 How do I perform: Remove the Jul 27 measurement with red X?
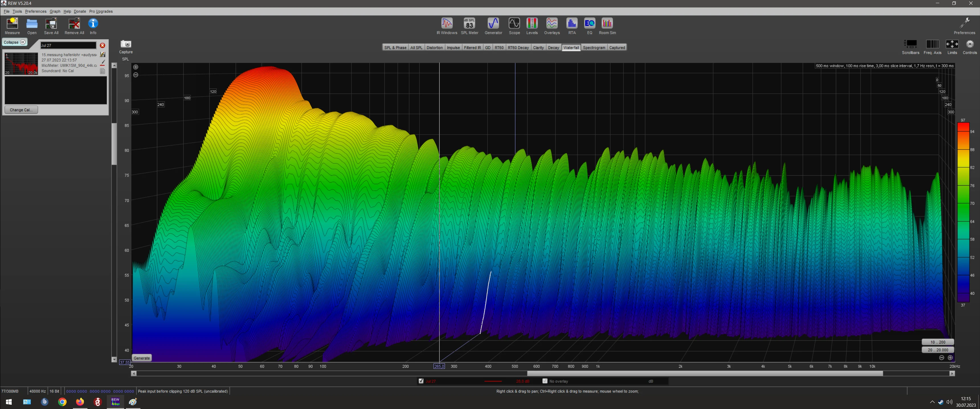click(102, 45)
